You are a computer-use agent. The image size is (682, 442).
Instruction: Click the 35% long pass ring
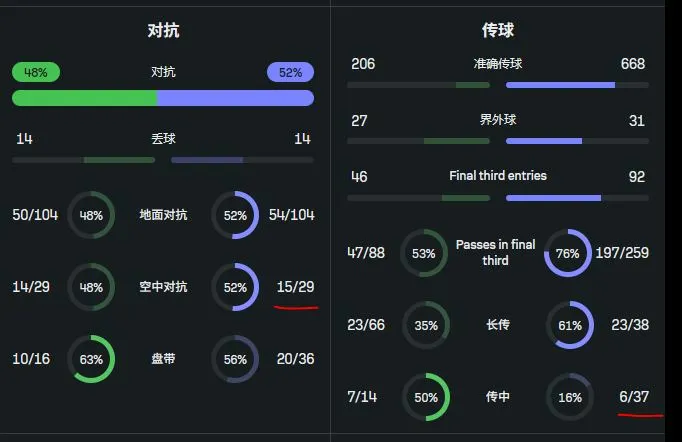[425, 325]
